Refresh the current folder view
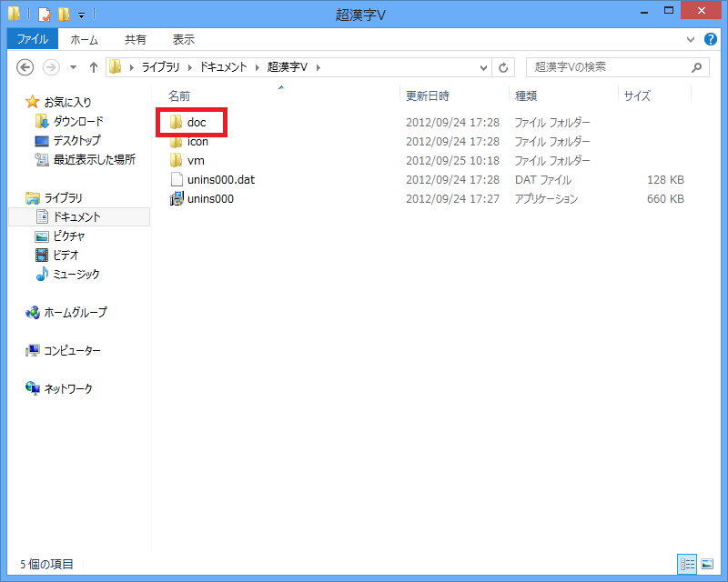This screenshot has width=728, height=582. pyautogui.click(x=504, y=67)
